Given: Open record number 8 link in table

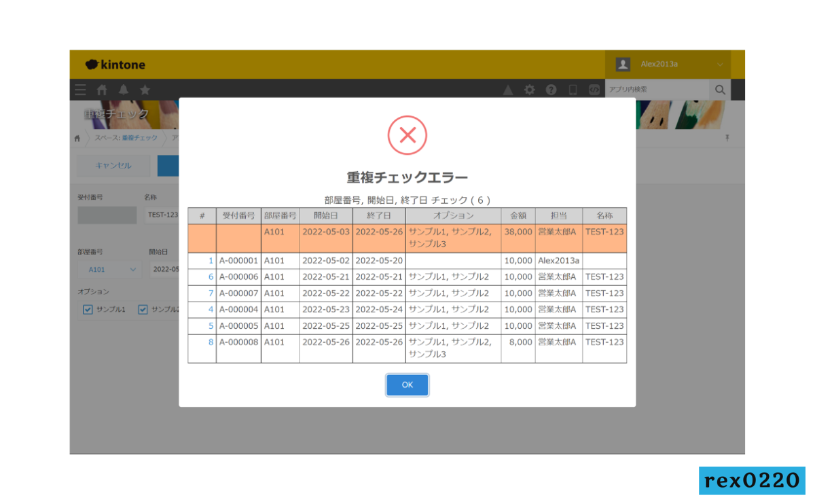Looking at the screenshot, I should (211, 342).
